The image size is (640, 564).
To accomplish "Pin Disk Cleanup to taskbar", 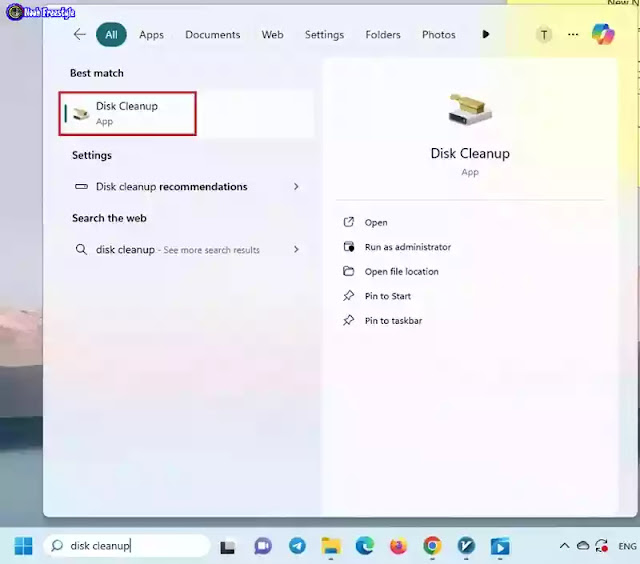I will click(393, 320).
